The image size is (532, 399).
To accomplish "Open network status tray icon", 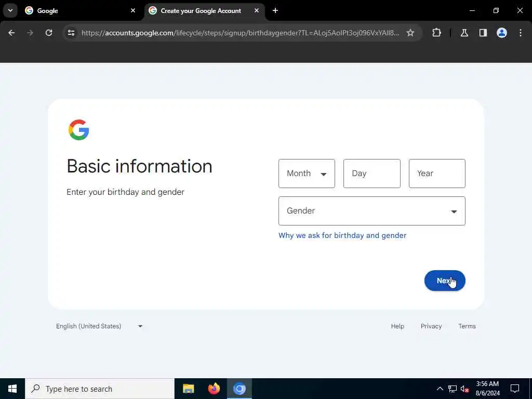I will [453, 389].
